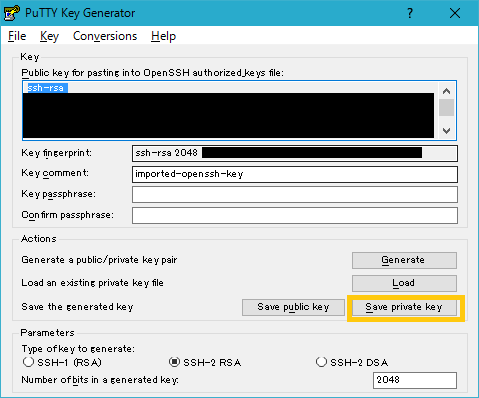Open the Key menu
This screenshot has width=479, height=398.
[x=49, y=36]
